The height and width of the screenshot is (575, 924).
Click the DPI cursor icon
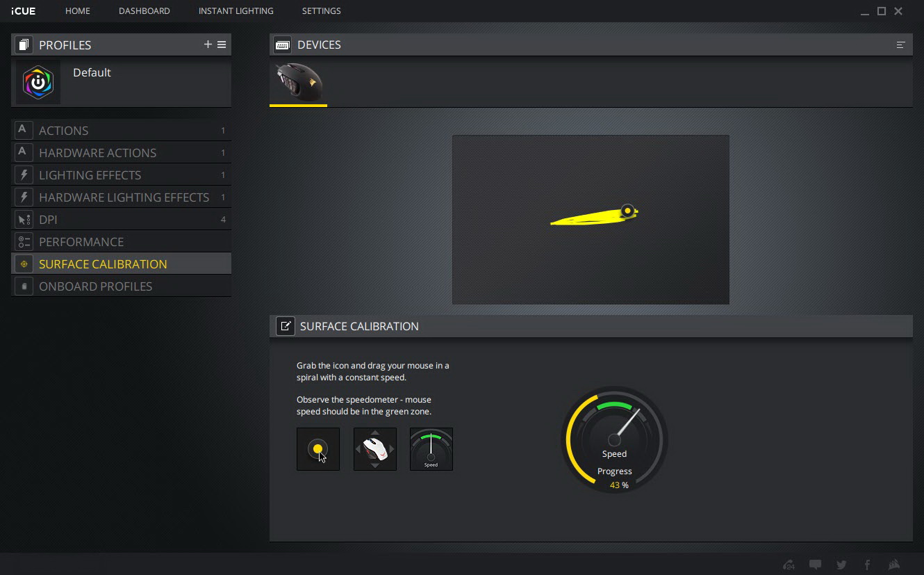23,219
